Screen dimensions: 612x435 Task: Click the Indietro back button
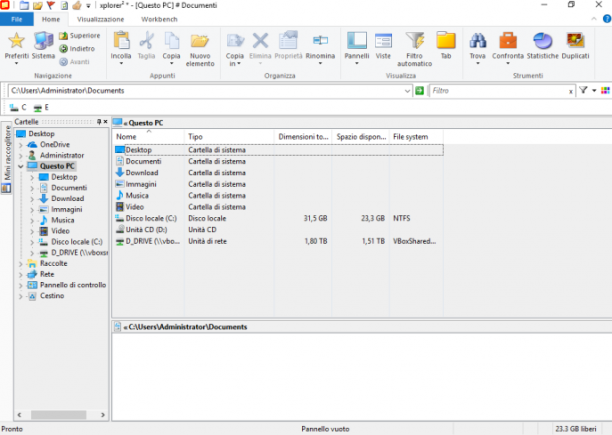[77, 48]
